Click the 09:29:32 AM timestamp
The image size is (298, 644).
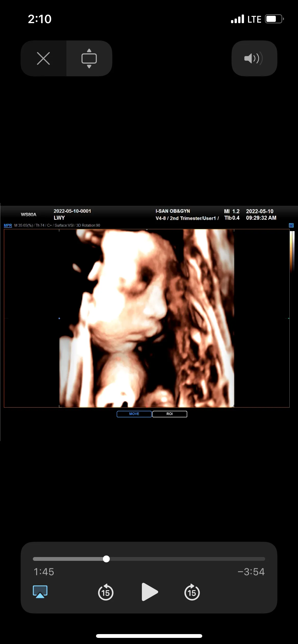tap(261, 218)
